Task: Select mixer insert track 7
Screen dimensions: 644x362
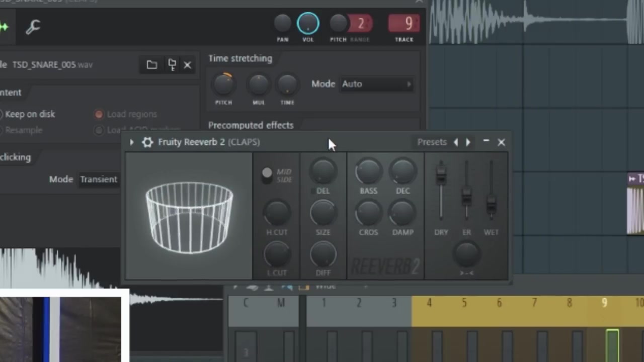Action: (534, 303)
